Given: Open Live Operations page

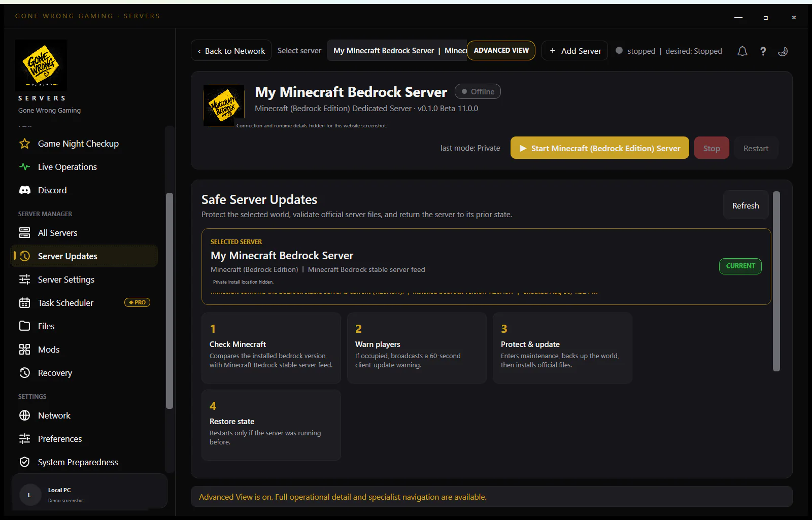Looking at the screenshot, I should tap(84, 167).
